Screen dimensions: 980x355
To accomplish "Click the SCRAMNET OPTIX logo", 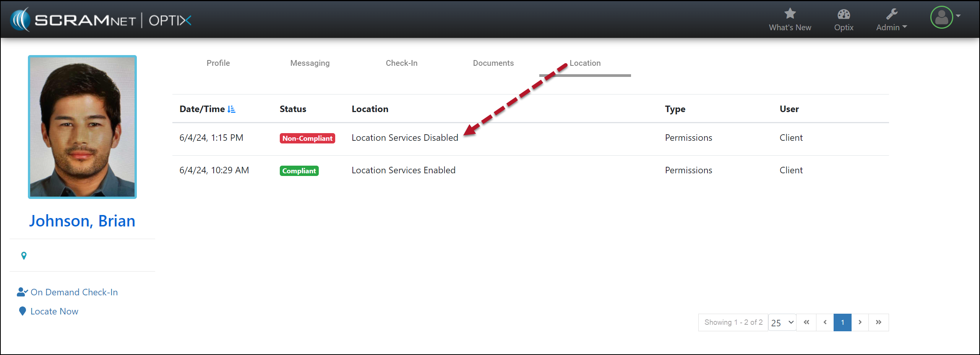I will point(101,20).
